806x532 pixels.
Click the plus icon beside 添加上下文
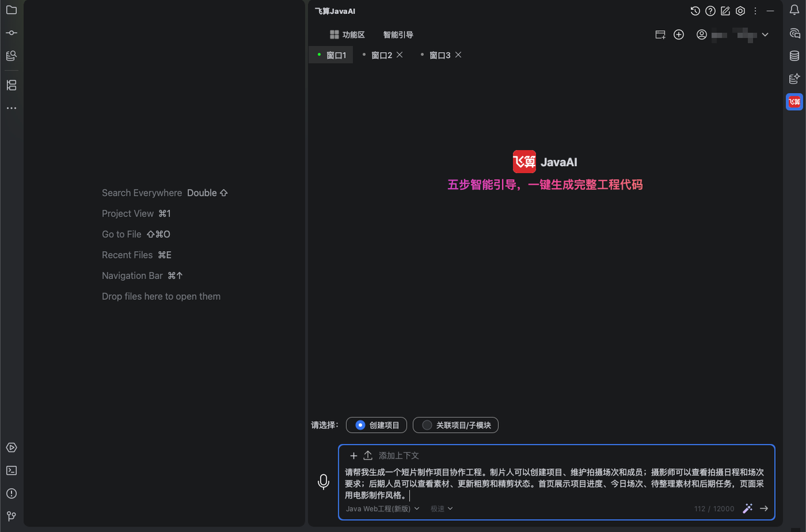pyautogui.click(x=354, y=456)
